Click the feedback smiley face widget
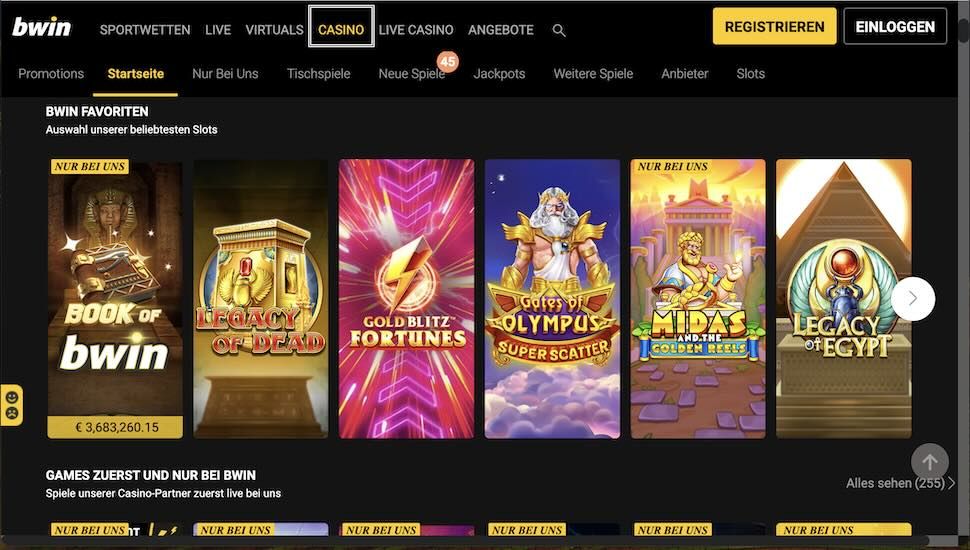This screenshot has width=970, height=550. pos(12,405)
